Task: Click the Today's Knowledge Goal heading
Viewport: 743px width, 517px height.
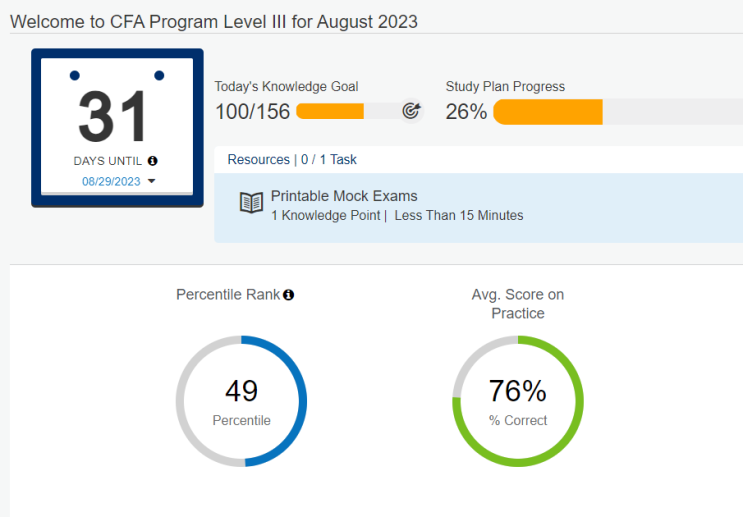Action: (x=286, y=87)
